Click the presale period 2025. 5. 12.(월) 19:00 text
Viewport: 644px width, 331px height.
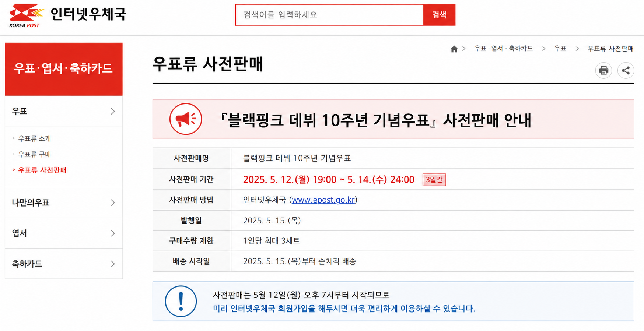(x=290, y=179)
